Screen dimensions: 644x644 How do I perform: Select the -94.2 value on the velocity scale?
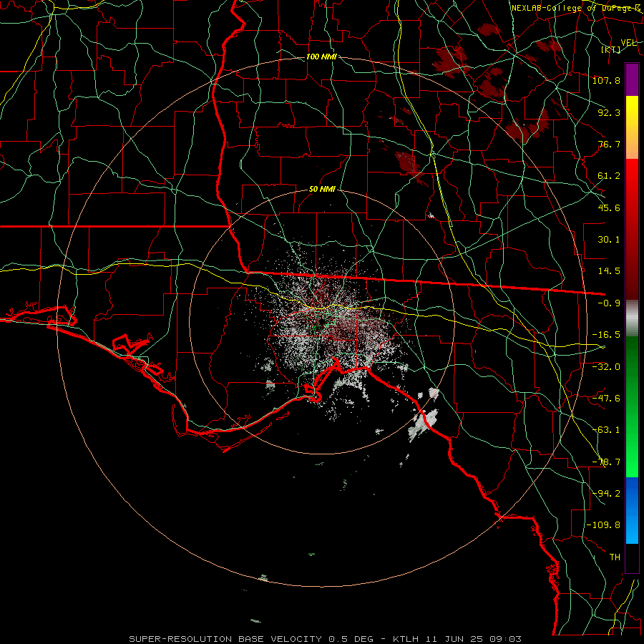click(607, 493)
